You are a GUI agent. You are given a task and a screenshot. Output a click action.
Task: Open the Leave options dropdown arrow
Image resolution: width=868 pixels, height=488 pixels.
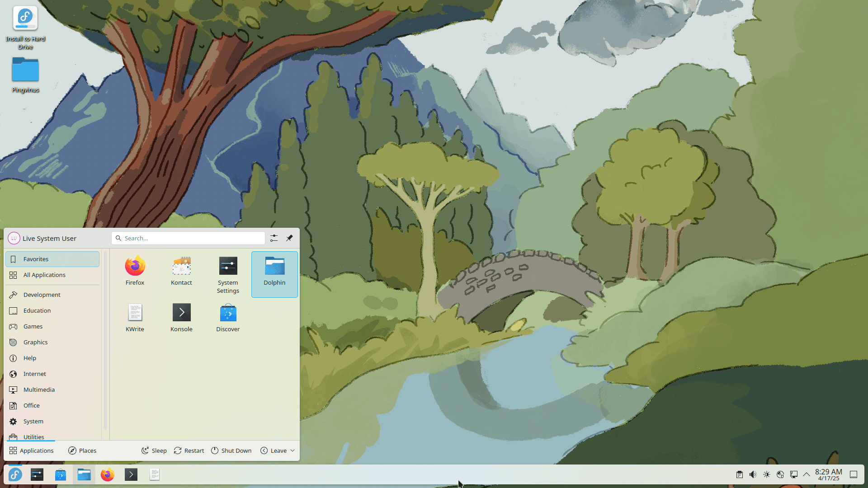click(x=292, y=450)
